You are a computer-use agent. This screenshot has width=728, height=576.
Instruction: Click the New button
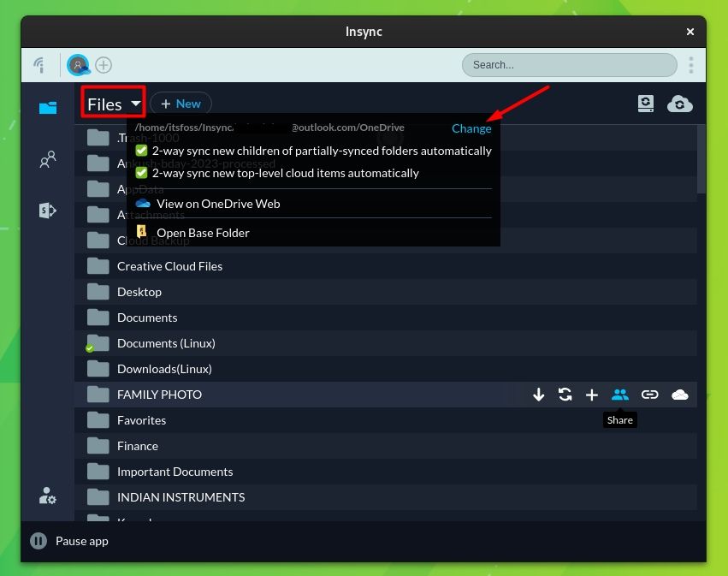click(181, 104)
